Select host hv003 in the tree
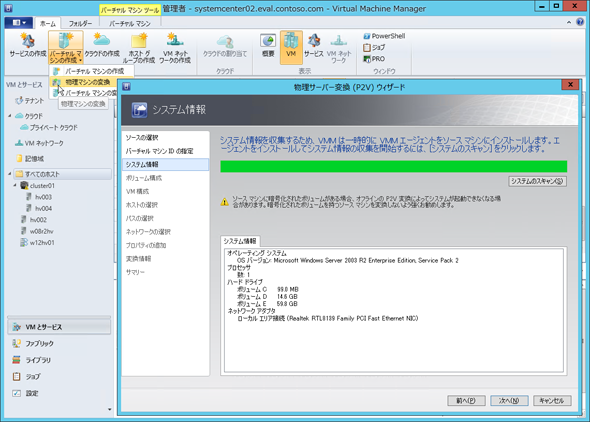590x422 pixels. (39, 197)
